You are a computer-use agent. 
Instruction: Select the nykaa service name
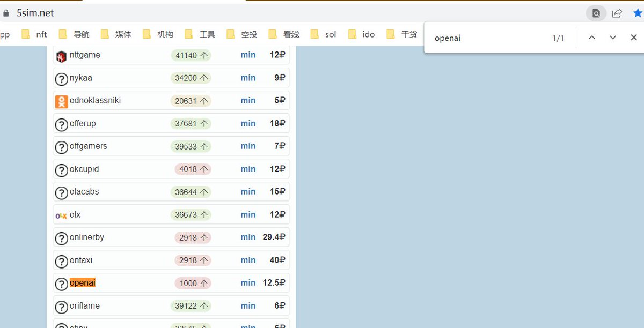tap(81, 78)
